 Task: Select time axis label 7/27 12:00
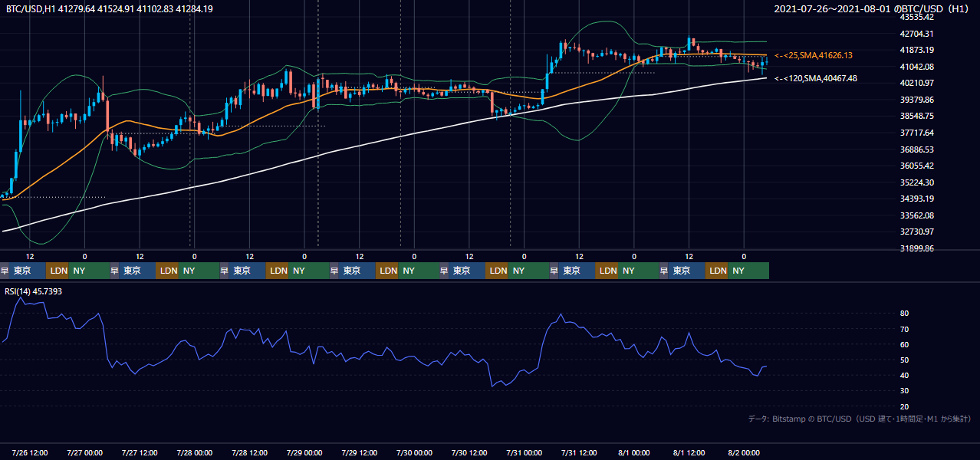pos(140,452)
